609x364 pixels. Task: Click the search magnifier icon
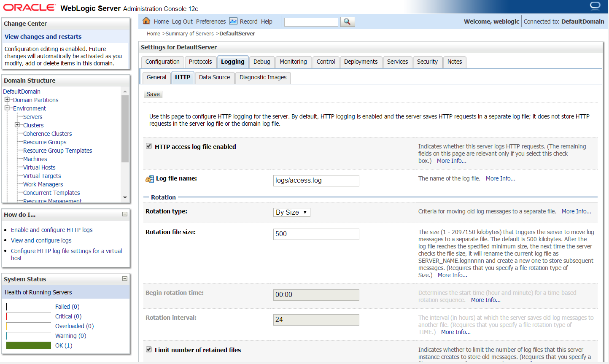347,22
